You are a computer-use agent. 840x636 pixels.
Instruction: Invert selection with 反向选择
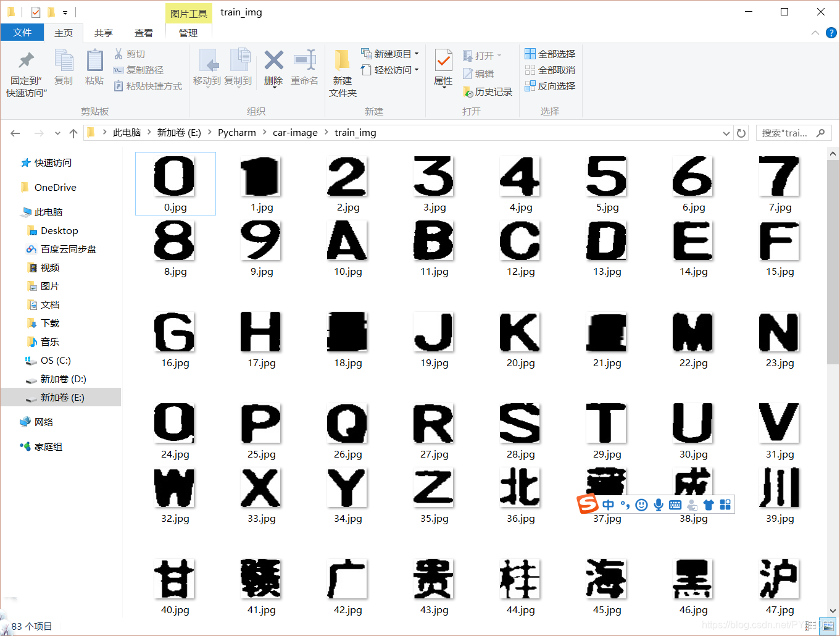coord(550,86)
